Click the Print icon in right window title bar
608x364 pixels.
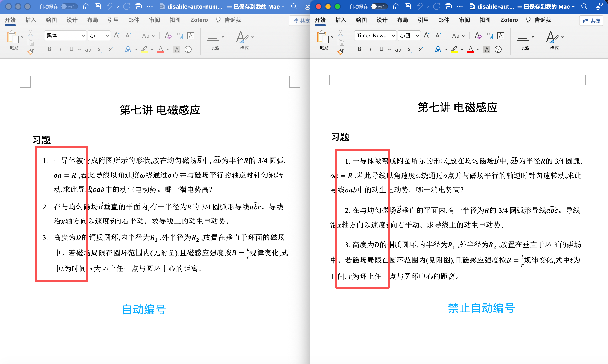448,7
